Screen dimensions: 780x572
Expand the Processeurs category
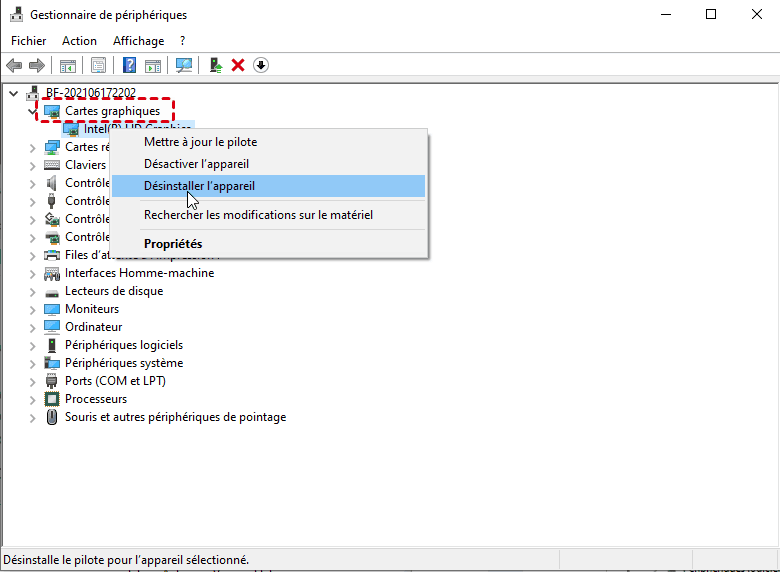click(32, 399)
